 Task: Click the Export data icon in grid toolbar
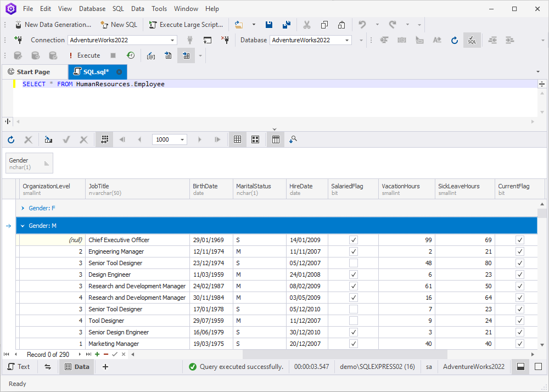coord(48,139)
